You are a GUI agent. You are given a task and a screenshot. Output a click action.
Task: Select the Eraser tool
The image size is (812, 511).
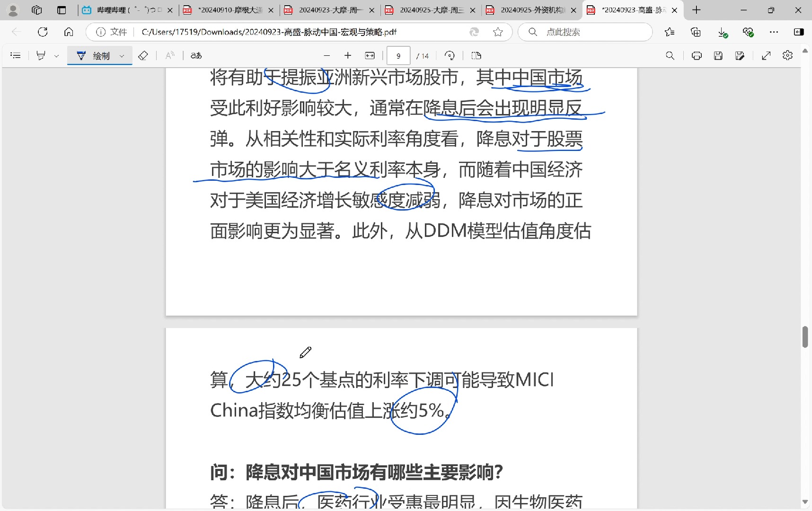coord(143,56)
